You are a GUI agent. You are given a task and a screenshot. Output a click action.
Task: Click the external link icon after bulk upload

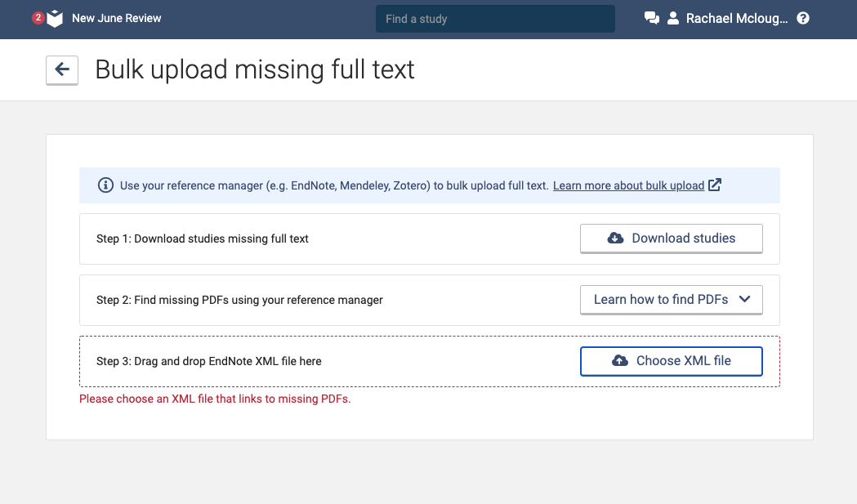click(x=715, y=185)
